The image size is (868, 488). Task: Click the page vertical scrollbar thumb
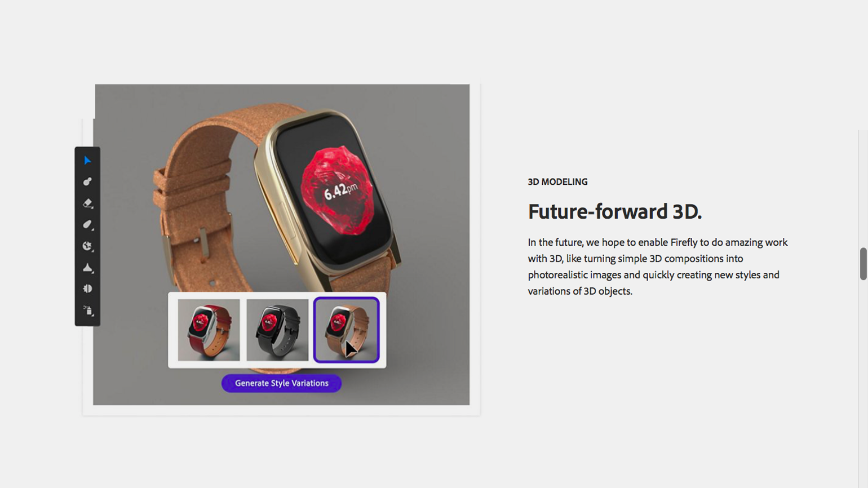pos(863,263)
